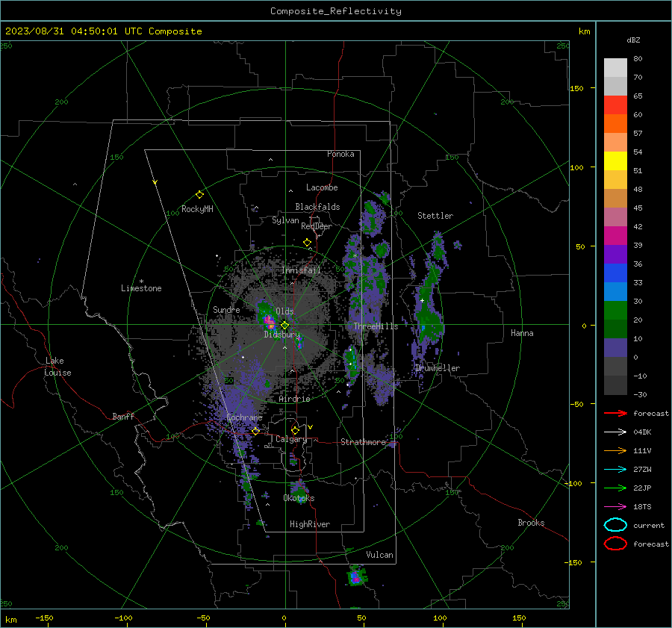672x628 pixels.
Task: Click the cyan 'current' ellipse icon
Action: pos(615,525)
